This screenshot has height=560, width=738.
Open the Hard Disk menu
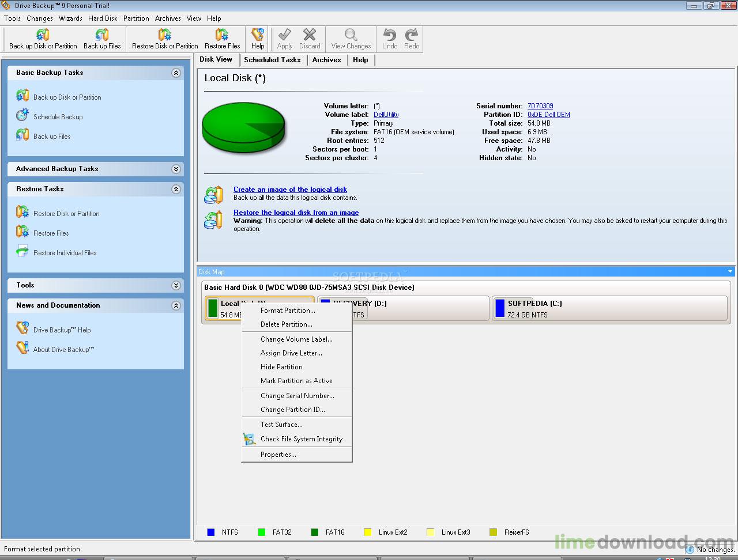pyautogui.click(x=103, y=18)
